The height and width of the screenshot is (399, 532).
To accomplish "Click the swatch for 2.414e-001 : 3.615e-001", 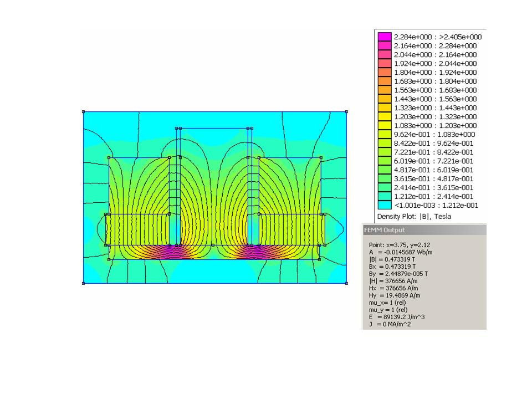I will (x=385, y=187).
